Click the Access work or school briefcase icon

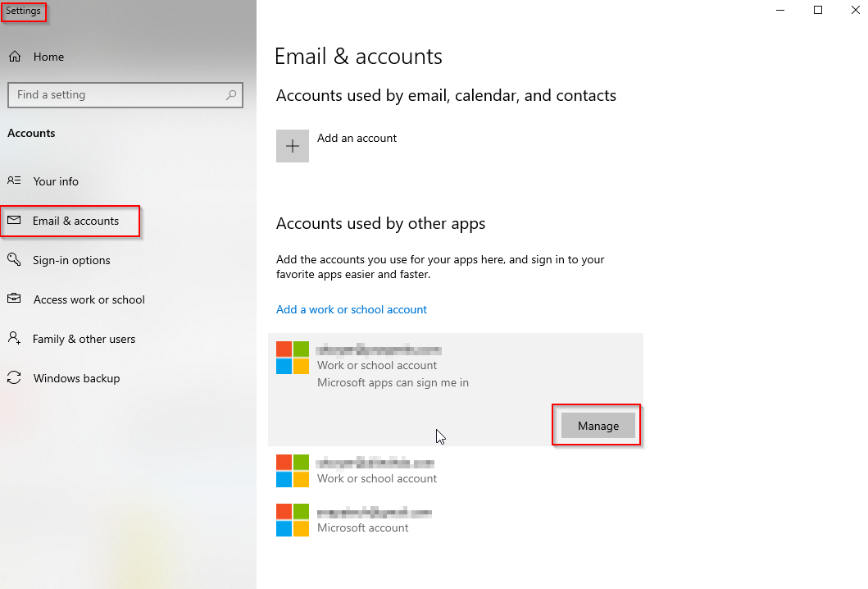(14, 299)
